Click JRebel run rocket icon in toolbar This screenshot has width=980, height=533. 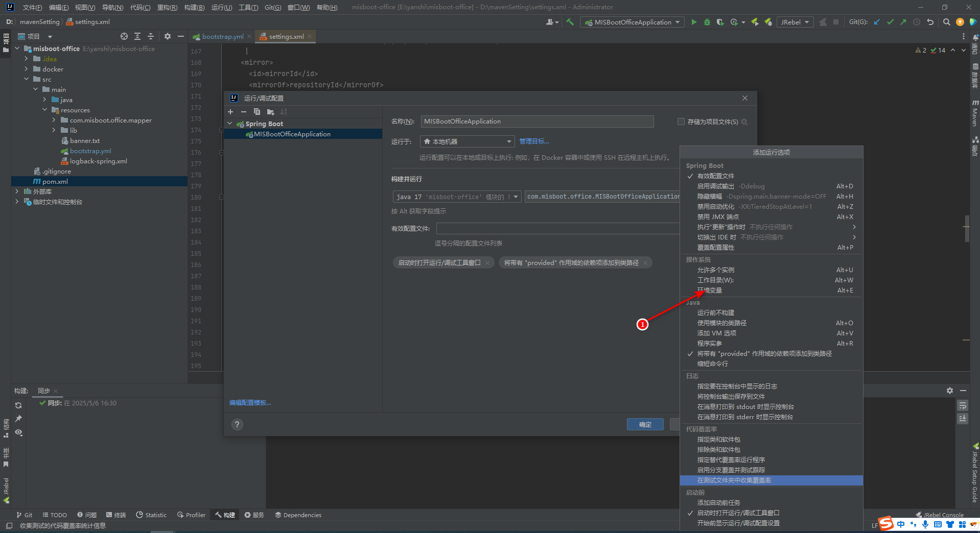click(x=755, y=22)
